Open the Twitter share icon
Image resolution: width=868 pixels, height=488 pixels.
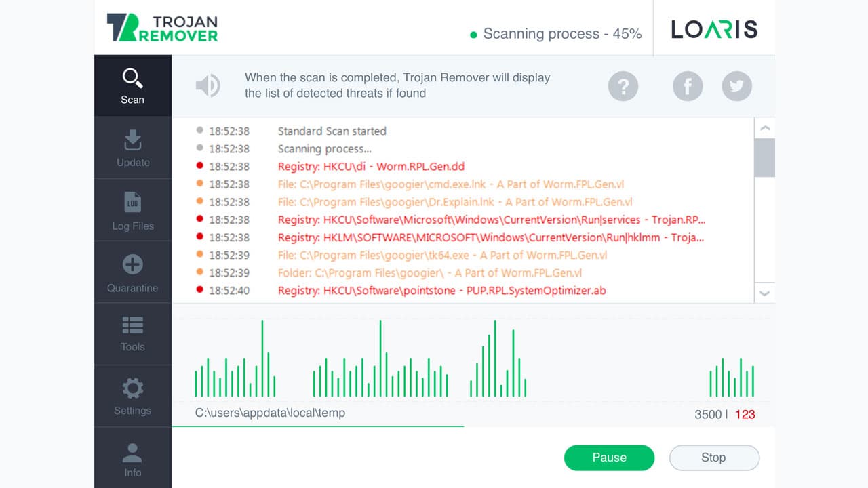click(x=736, y=86)
